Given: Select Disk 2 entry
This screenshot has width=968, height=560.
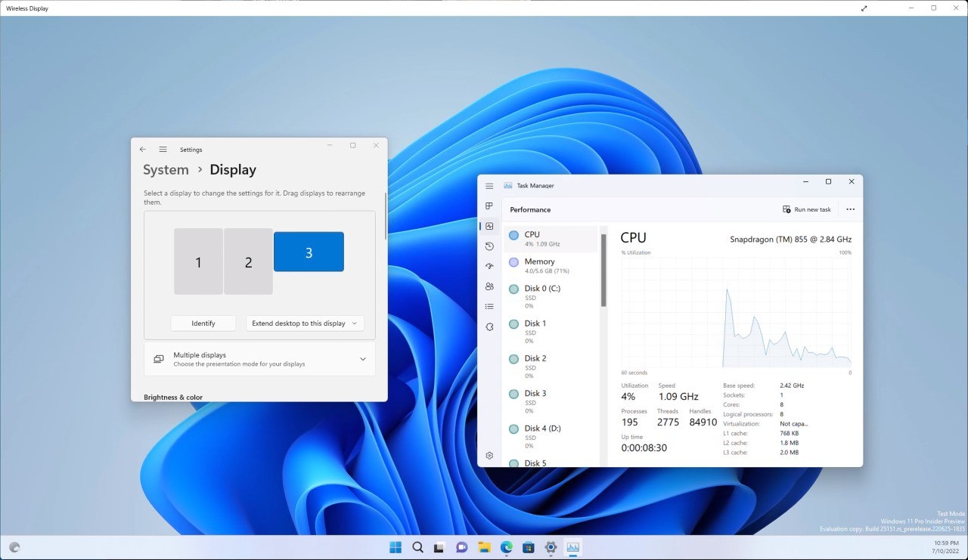Looking at the screenshot, I should tap(552, 367).
